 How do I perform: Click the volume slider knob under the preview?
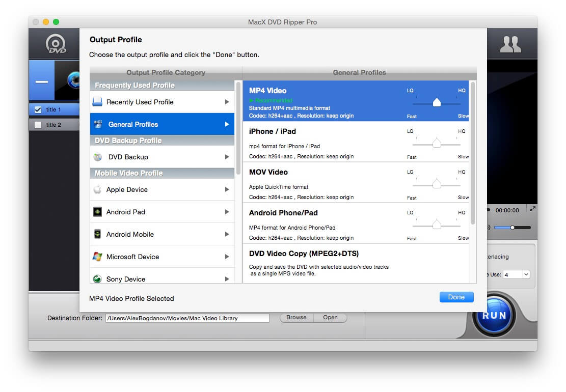pos(512,228)
